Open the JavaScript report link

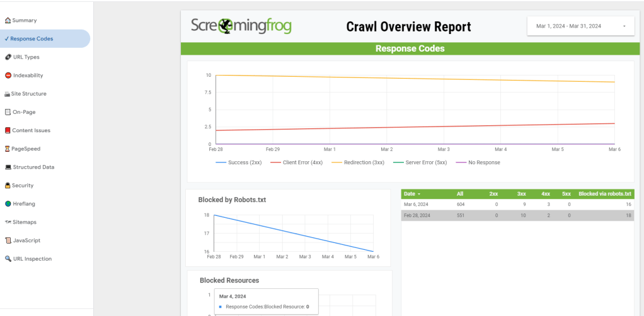(x=26, y=240)
